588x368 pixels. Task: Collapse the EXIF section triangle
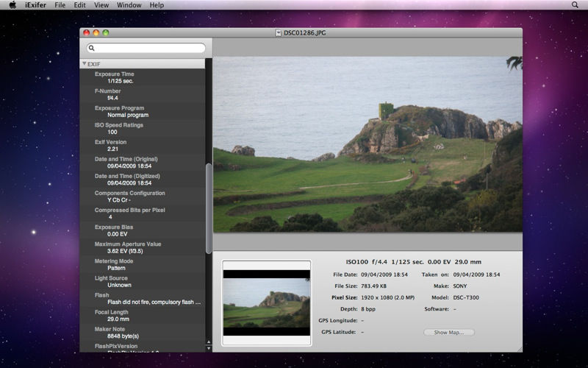tap(85, 64)
